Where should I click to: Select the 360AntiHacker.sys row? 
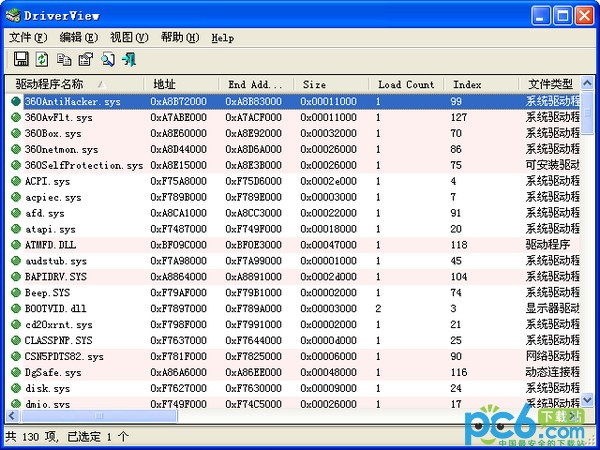[293, 101]
